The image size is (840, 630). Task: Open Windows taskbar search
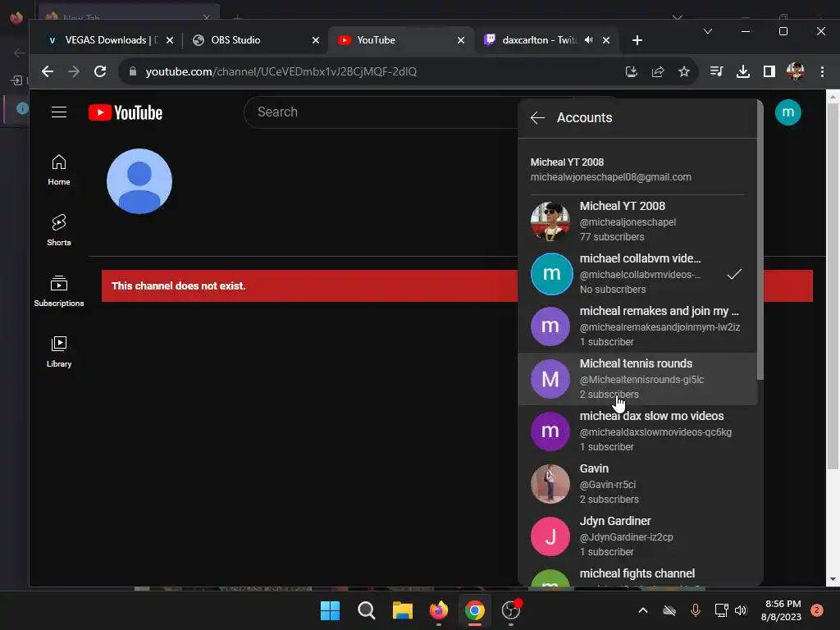367,610
